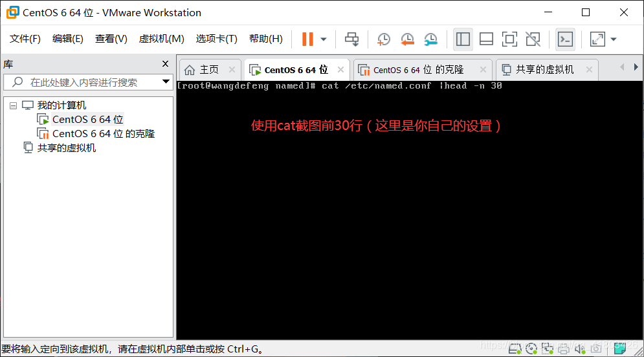Open console view button

[565, 39]
